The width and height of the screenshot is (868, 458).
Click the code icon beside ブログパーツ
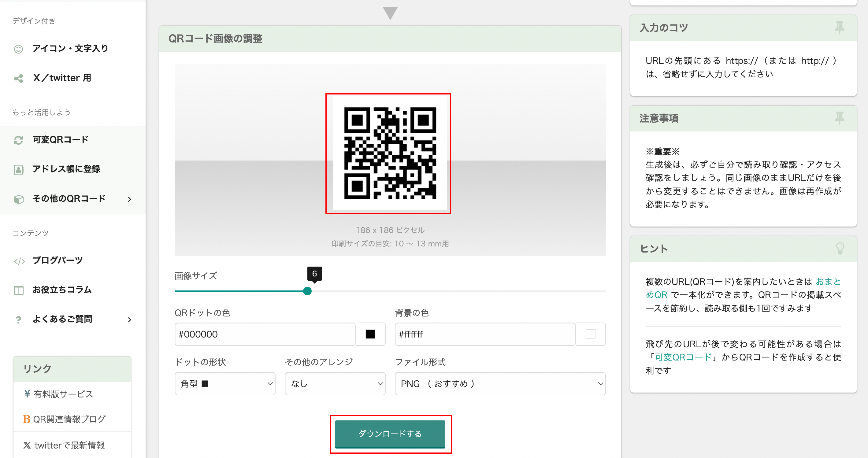[x=19, y=261]
